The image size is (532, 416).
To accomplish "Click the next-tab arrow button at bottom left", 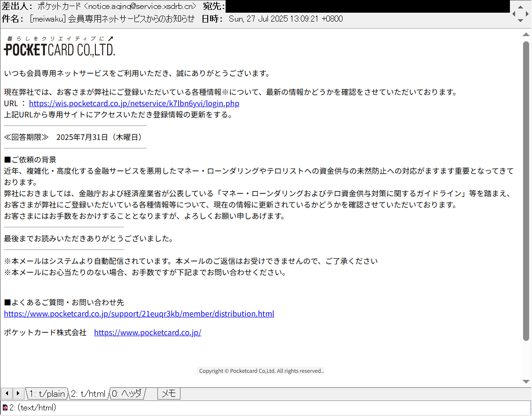I will pyautogui.click(x=18, y=393).
